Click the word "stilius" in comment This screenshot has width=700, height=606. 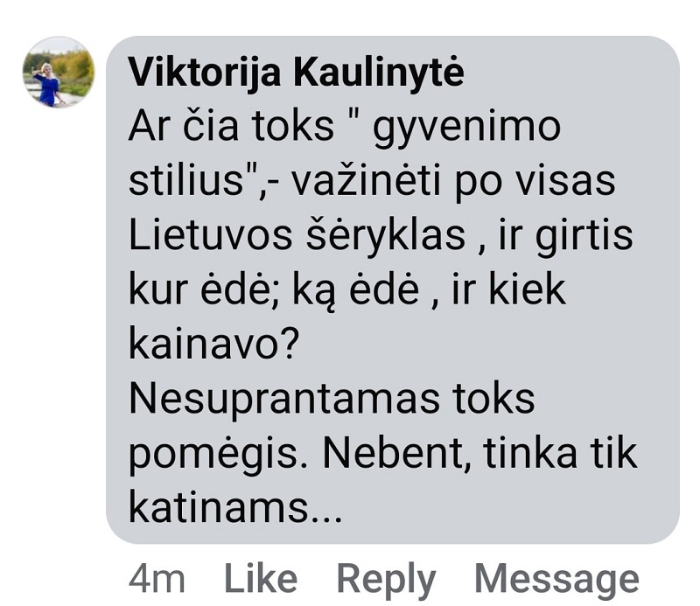186,181
